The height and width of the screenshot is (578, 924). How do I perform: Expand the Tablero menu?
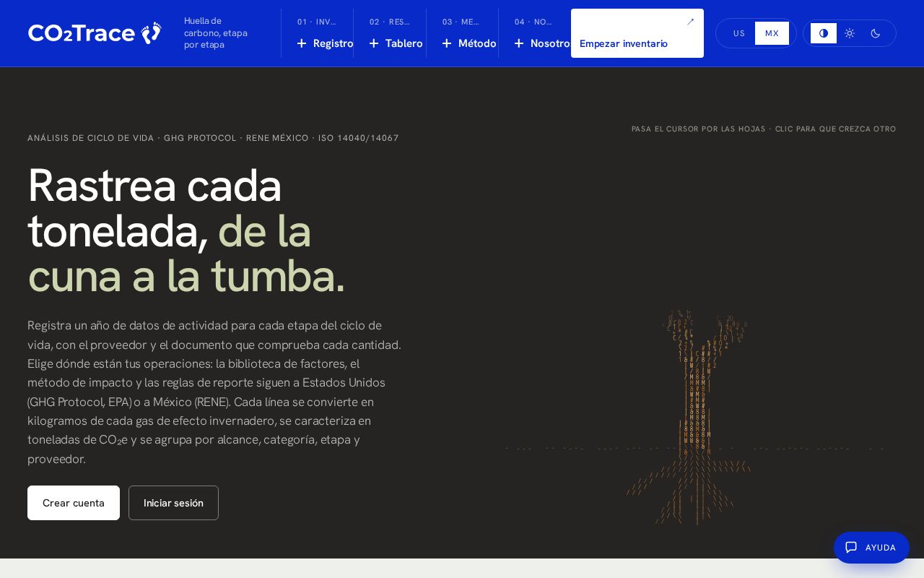tap(390, 33)
